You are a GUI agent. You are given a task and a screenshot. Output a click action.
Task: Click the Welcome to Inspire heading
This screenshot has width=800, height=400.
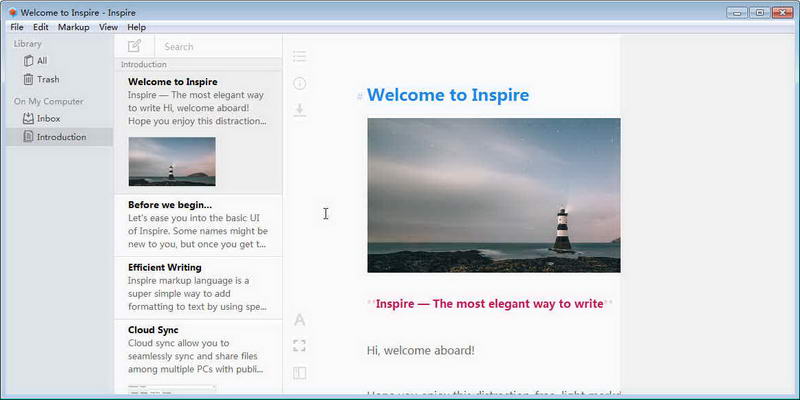448,95
